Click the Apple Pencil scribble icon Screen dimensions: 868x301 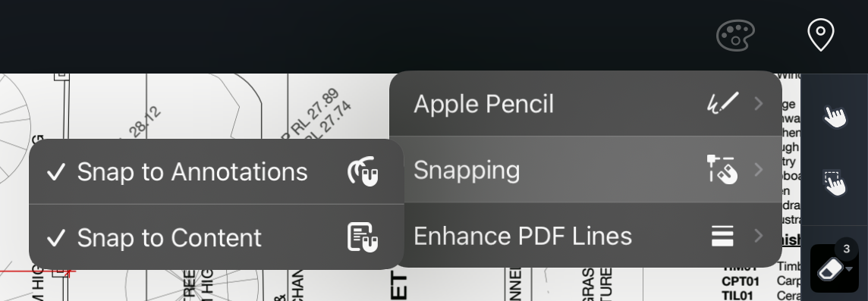723,103
